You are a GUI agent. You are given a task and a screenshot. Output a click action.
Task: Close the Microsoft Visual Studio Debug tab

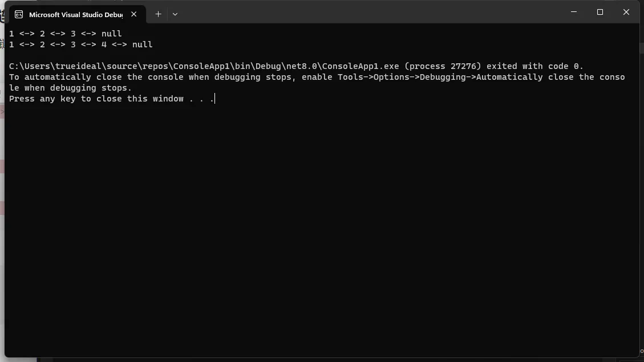134,14
